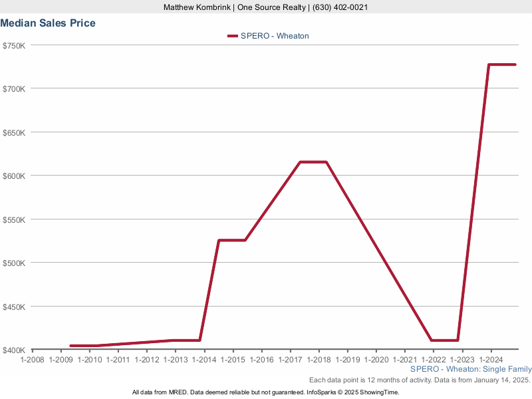
Task: Click the 1-2014 x-axis label
Action: (204, 360)
